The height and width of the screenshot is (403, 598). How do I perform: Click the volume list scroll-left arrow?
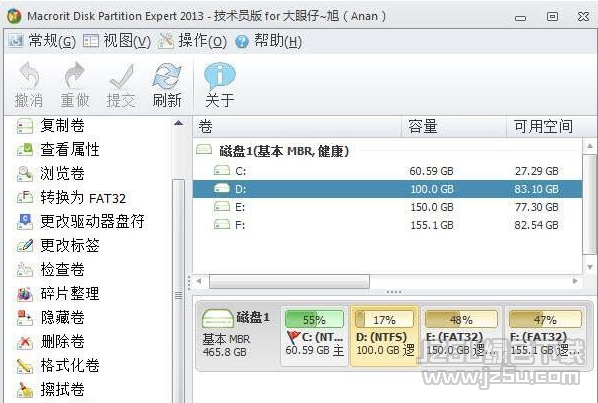click(x=199, y=281)
